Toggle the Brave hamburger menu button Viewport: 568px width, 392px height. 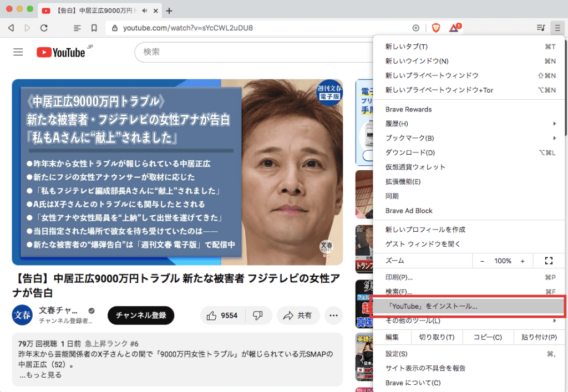[x=557, y=28]
